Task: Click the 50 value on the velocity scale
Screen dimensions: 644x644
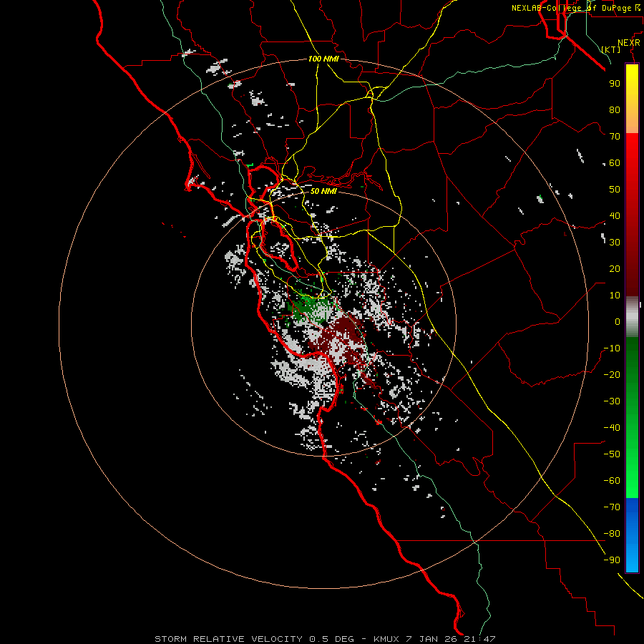Action: (x=615, y=190)
